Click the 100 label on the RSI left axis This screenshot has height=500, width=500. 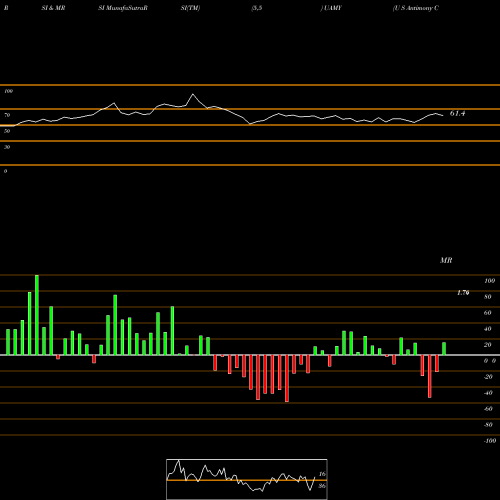pos(8,91)
